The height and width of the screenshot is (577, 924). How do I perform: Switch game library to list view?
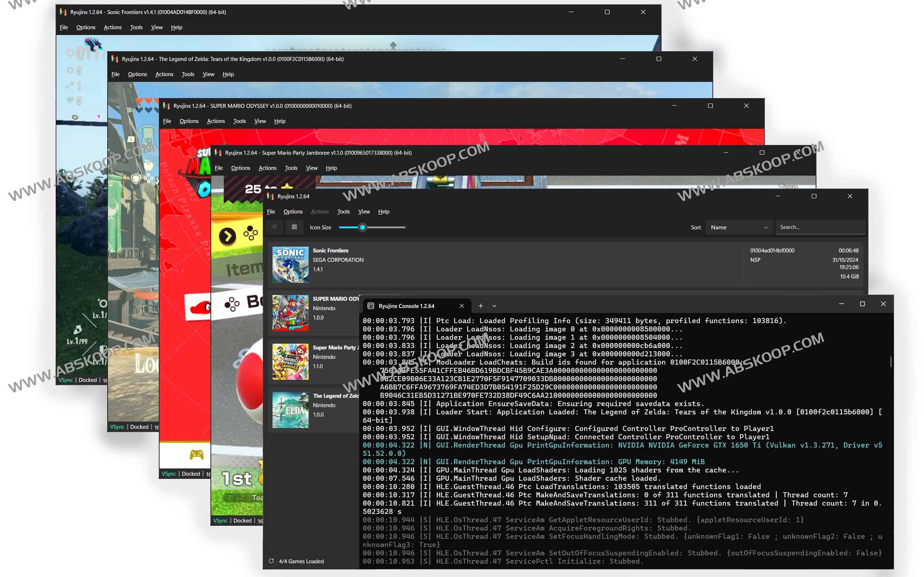[x=274, y=227]
